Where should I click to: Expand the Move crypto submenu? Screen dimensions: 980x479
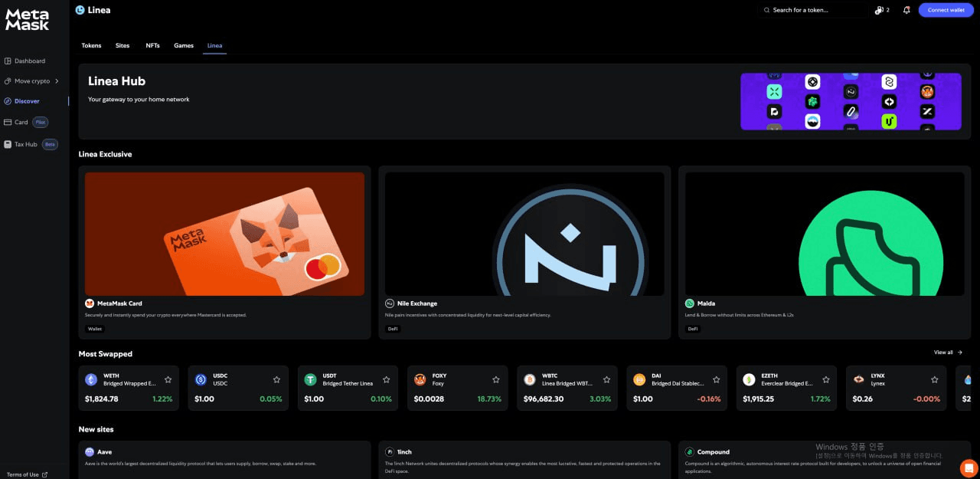pos(31,80)
